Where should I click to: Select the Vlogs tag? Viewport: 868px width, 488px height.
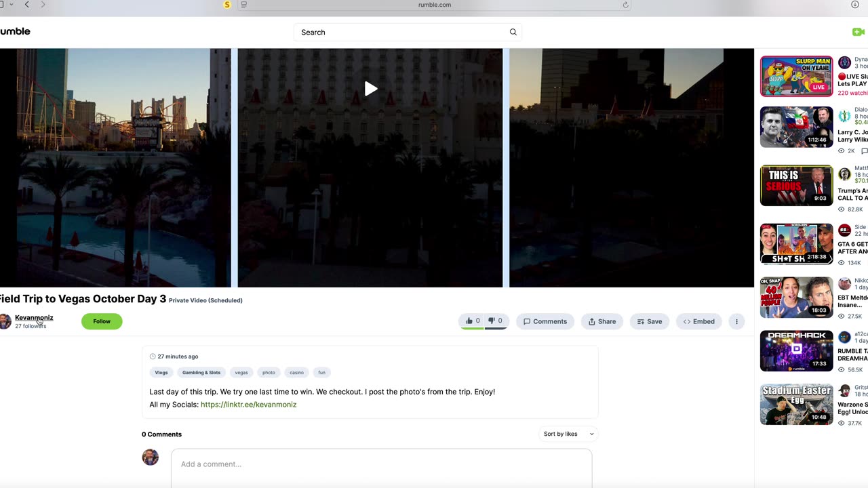(161, 372)
